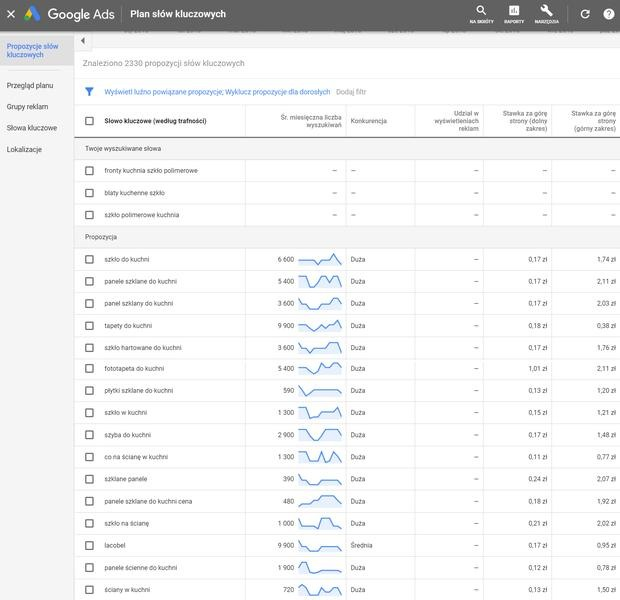The height and width of the screenshot is (600, 620).
Task: Sort by Słowo kluczowe column header
Action: pos(155,121)
